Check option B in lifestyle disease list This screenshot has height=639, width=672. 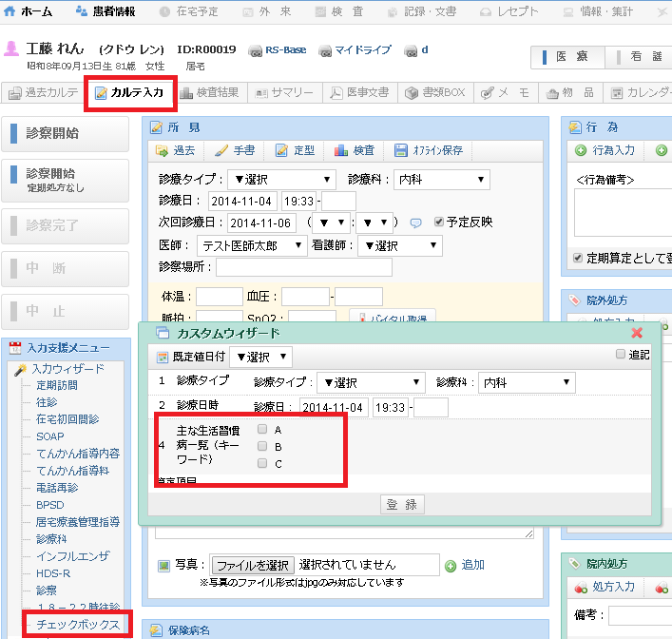(262, 446)
